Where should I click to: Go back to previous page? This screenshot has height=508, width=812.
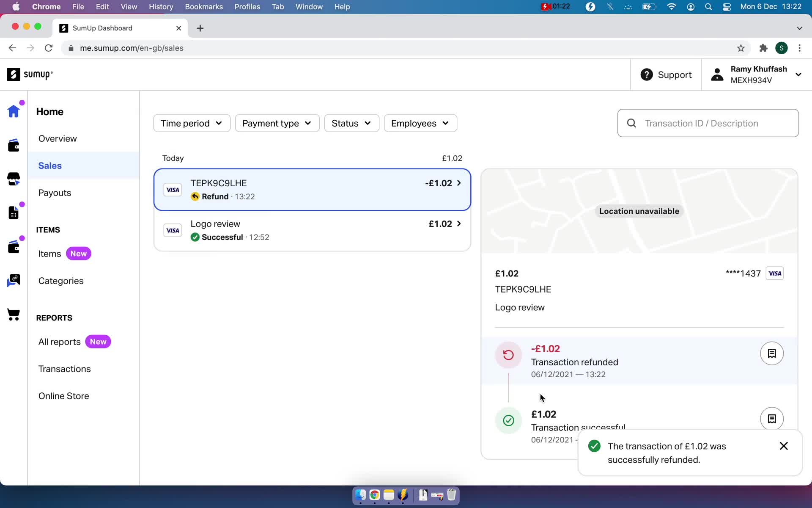(12, 48)
